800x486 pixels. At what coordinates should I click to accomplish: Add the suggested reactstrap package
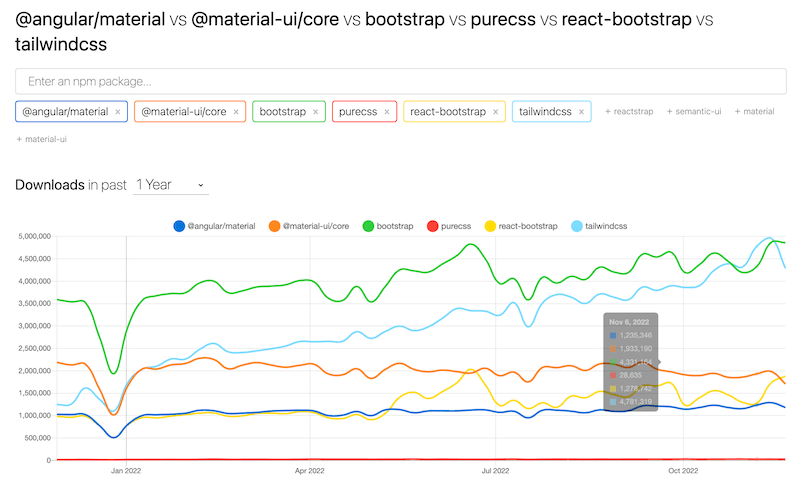(629, 112)
